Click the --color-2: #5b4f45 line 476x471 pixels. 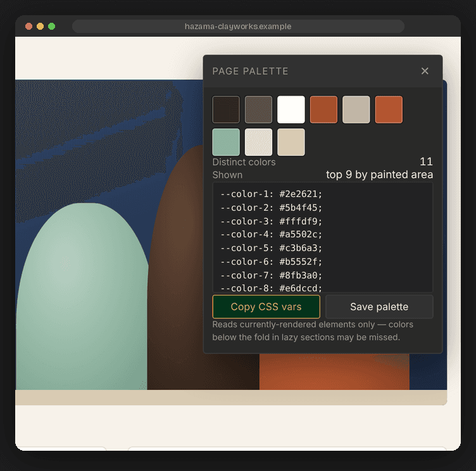pos(271,208)
